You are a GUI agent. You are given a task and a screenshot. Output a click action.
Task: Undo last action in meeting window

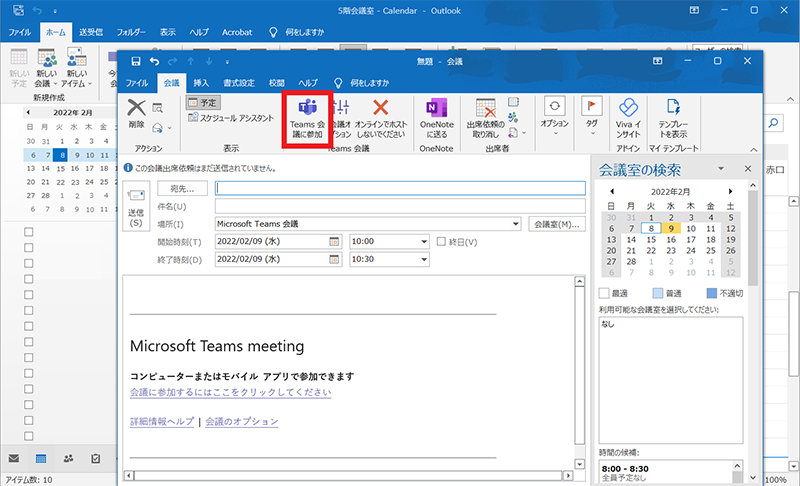pyautogui.click(x=155, y=61)
